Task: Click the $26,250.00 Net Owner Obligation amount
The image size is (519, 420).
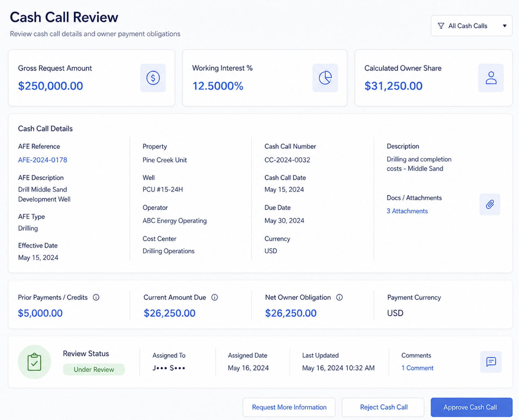Action: pos(291,313)
